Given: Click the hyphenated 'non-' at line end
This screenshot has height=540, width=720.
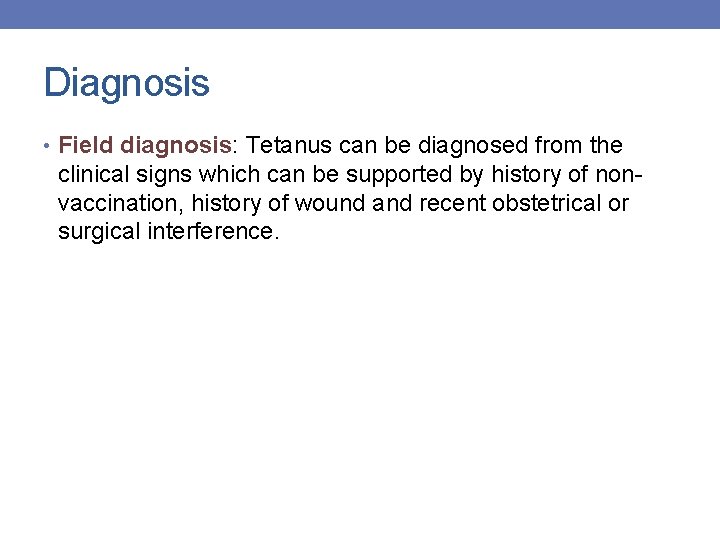Looking at the screenshot, I should (618, 175).
